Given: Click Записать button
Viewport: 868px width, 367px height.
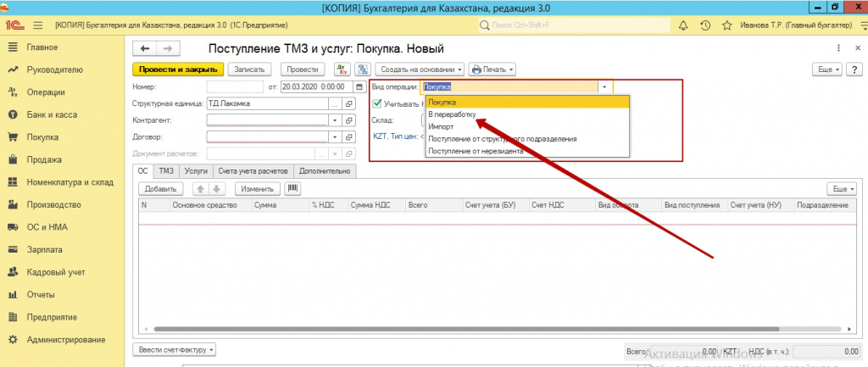Looking at the screenshot, I should 250,70.
